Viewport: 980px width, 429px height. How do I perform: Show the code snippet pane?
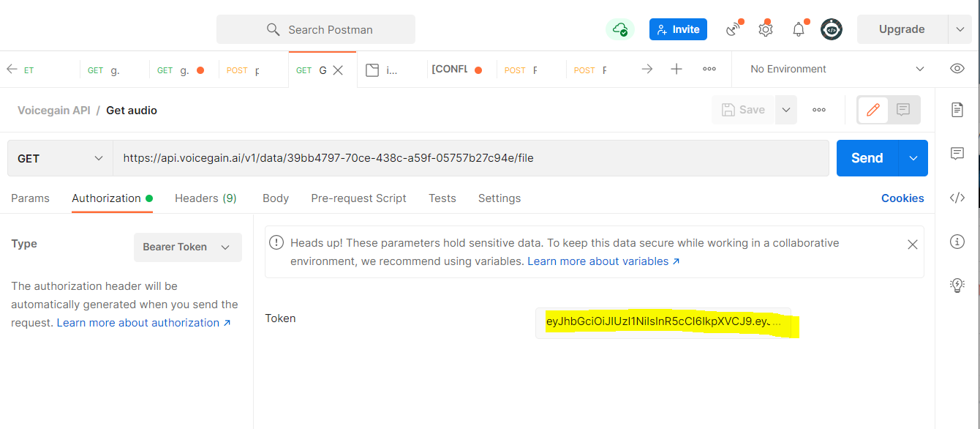(x=957, y=198)
